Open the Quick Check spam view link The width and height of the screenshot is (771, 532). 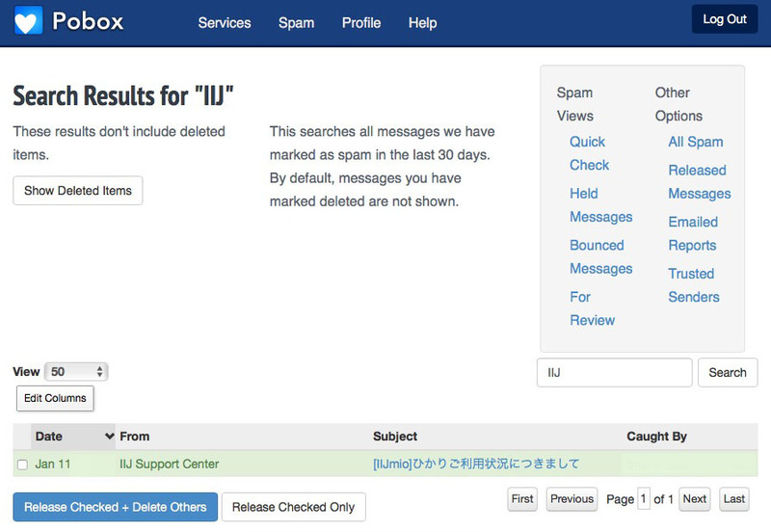pos(588,153)
